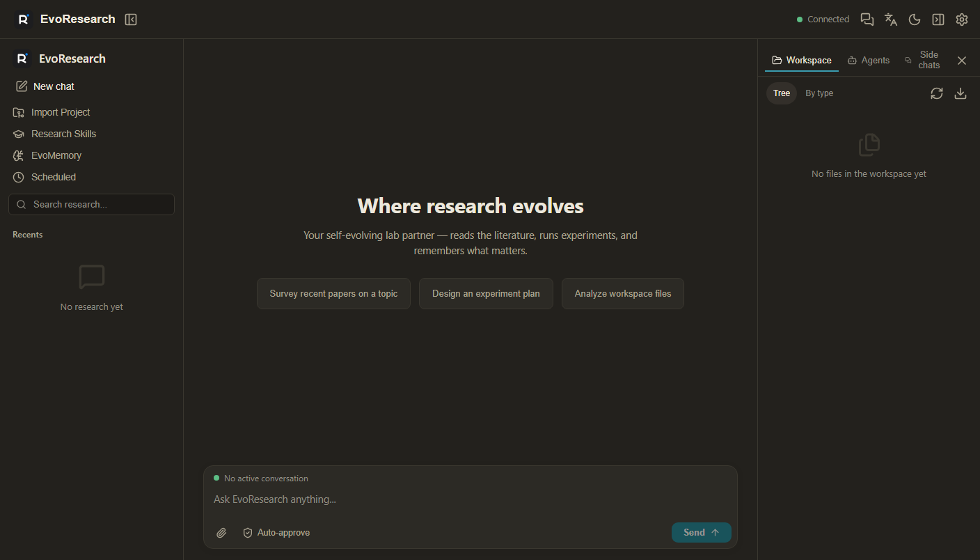The width and height of the screenshot is (980, 560).
Task: Refresh the workspace files
Action: pos(937,93)
